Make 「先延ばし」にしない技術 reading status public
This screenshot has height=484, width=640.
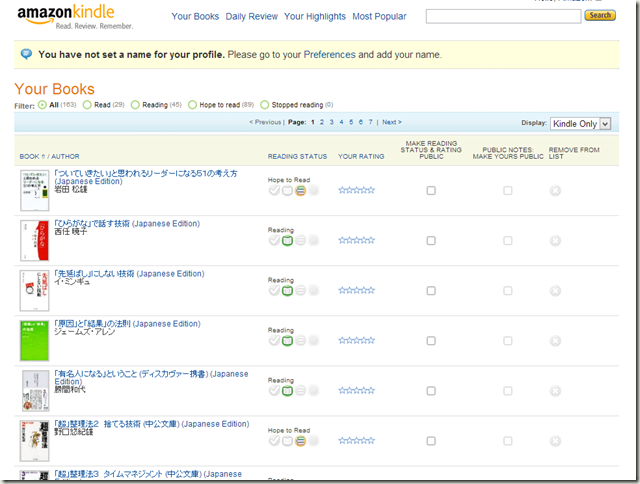(431, 291)
